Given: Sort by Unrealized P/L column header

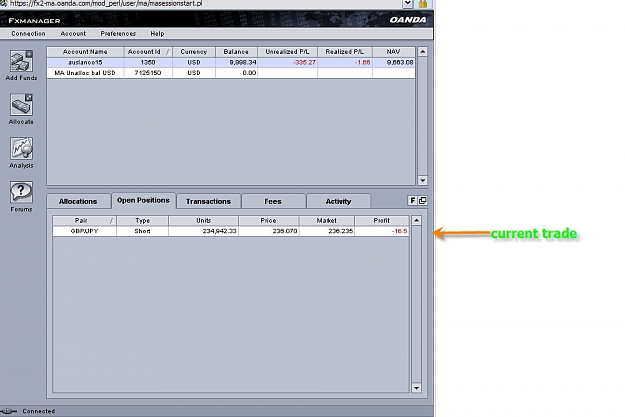Looking at the screenshot, I should (x=287, y=52).
